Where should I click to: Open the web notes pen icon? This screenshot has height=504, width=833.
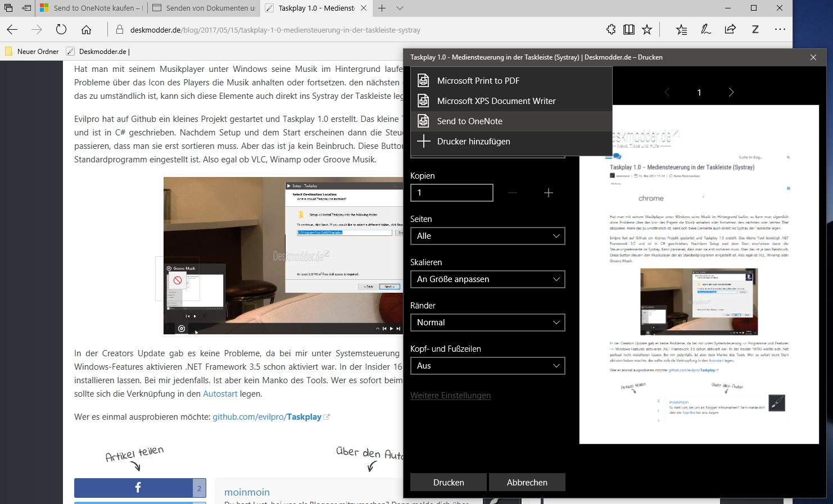point(706,30)
